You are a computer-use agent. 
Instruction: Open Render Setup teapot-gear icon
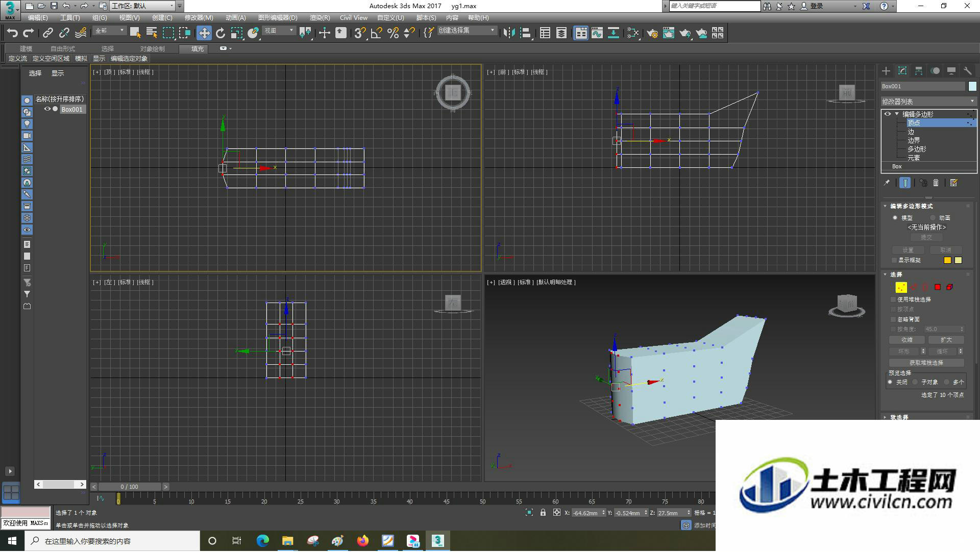coord(652,33)
